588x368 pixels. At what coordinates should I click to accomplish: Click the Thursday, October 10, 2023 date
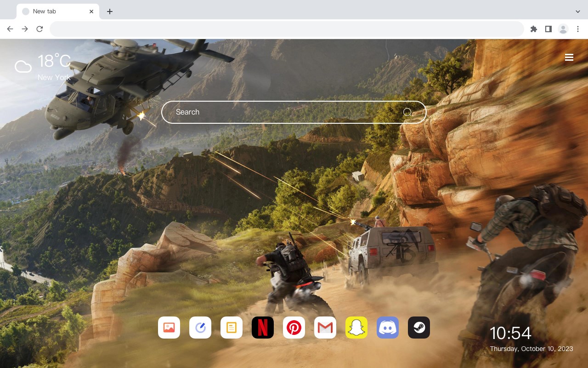pyautogui.click(x=531, y=349)
